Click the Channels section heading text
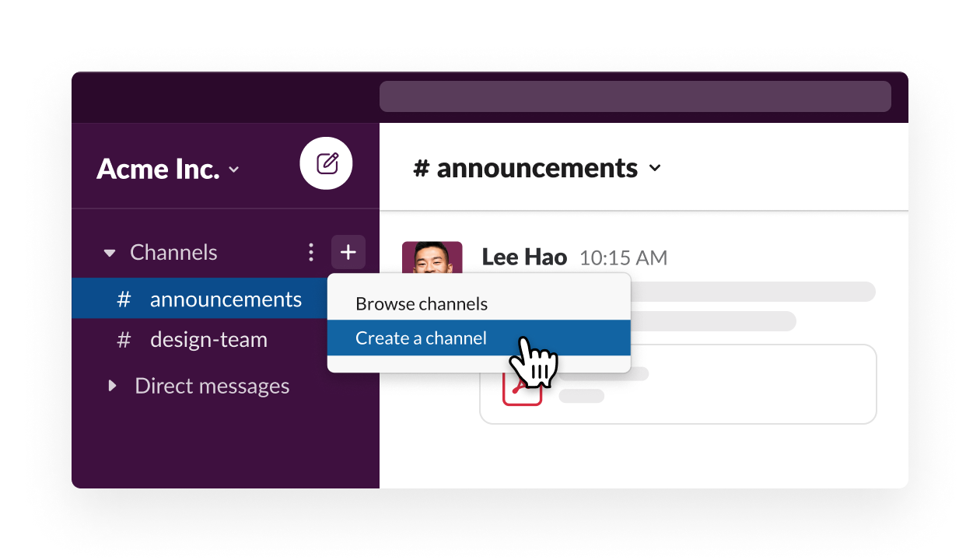Image resolution: width=980 pixels, height=560 pixels. 173,252
